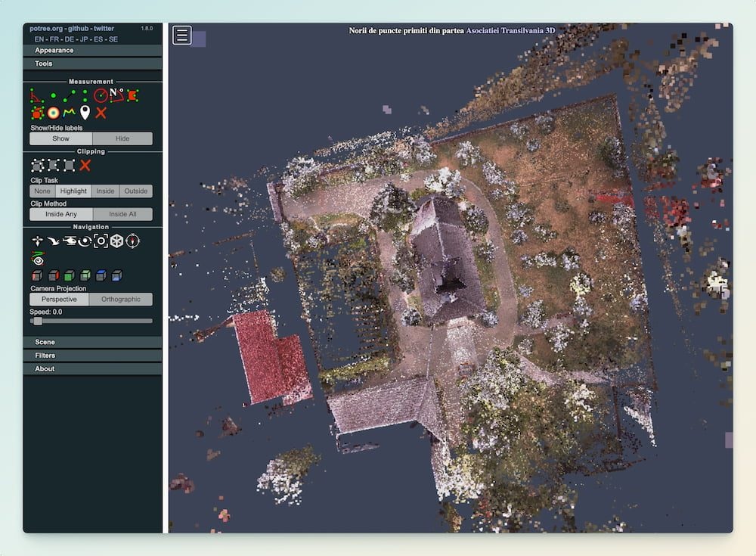The image size is (756, 556).
Task: Expand the Scene panel
Action: [x=92, y=342]
